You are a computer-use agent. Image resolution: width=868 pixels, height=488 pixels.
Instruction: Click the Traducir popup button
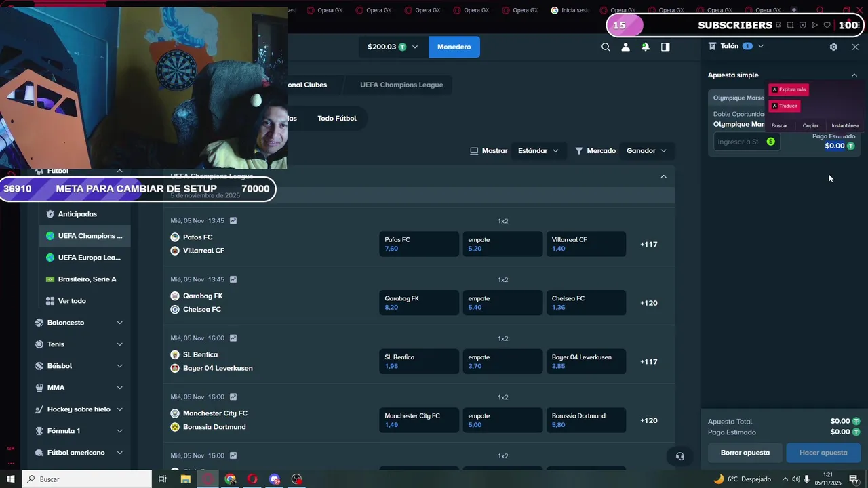[x=785, y=106]
